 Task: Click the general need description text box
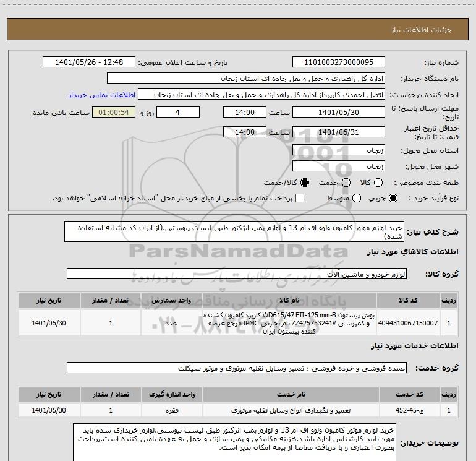click(x=234, y=231)
